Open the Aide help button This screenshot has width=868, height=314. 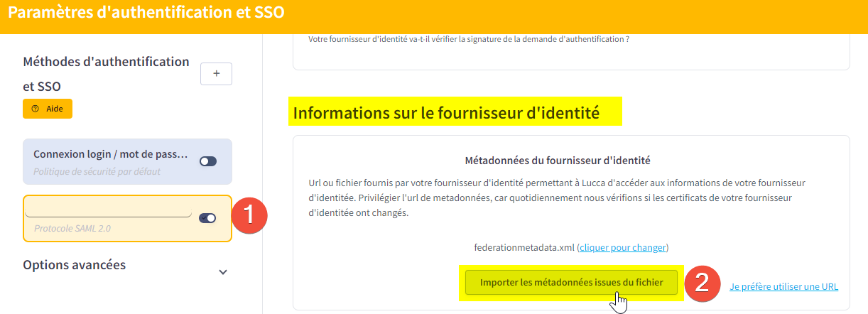pos(48,109)
